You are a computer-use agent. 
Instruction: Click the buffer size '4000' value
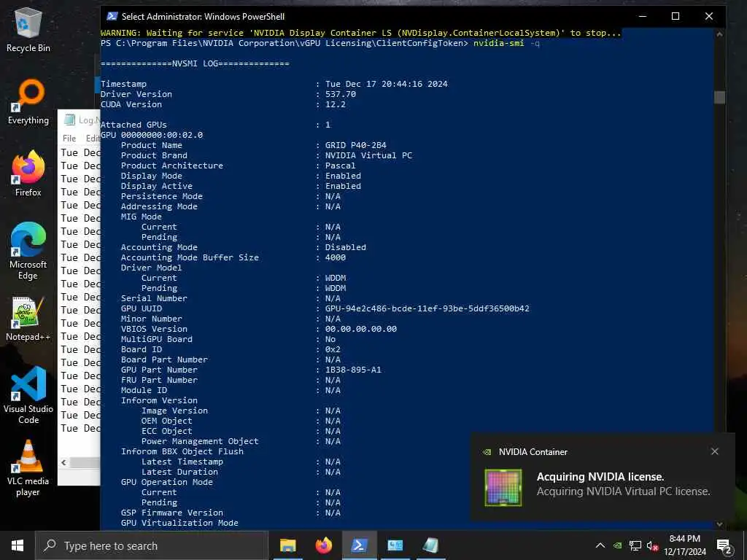click(x=336, y=257)
